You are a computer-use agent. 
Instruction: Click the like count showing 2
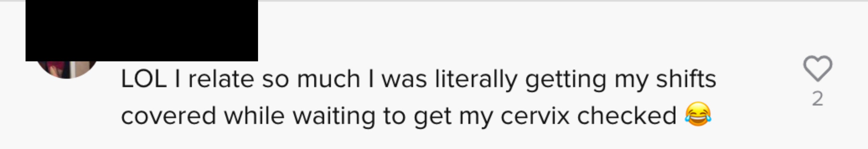pos(818,99)
